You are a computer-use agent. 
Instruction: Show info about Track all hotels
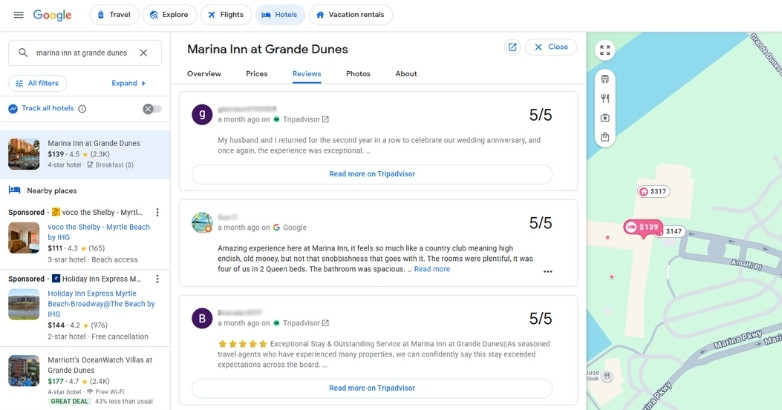pos(82,109)
